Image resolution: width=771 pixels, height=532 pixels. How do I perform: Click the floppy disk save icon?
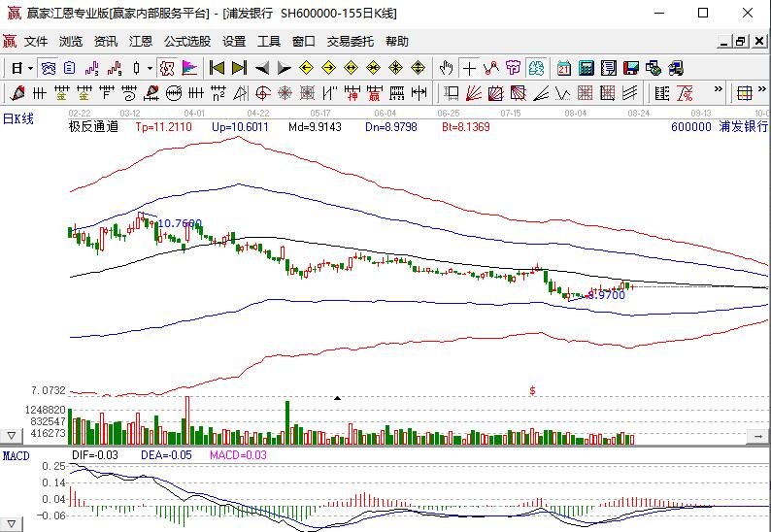(631, 68)
